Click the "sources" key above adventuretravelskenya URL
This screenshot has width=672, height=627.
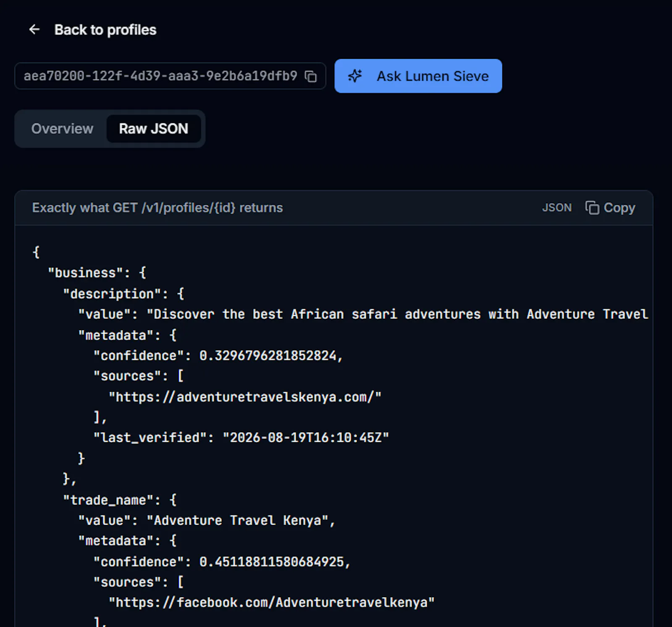pyautogui.click(x=128, y=376)
